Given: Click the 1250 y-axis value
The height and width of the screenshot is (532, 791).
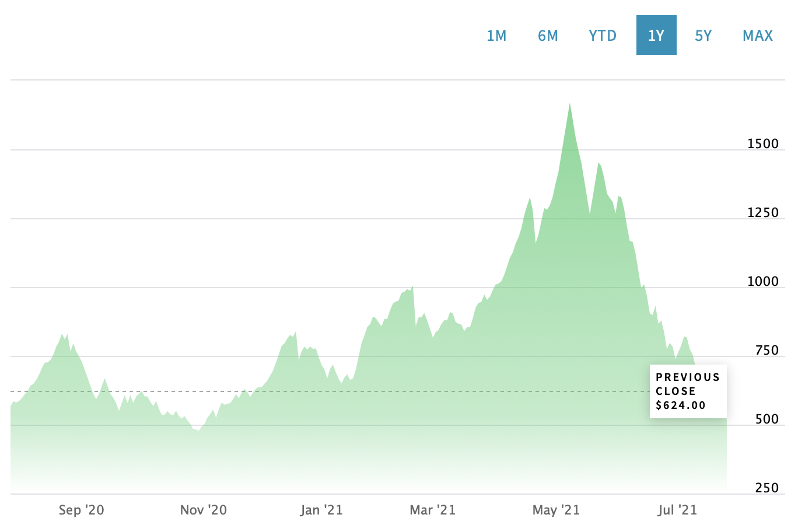Looking at the screenshot, I should pos(763,213).
